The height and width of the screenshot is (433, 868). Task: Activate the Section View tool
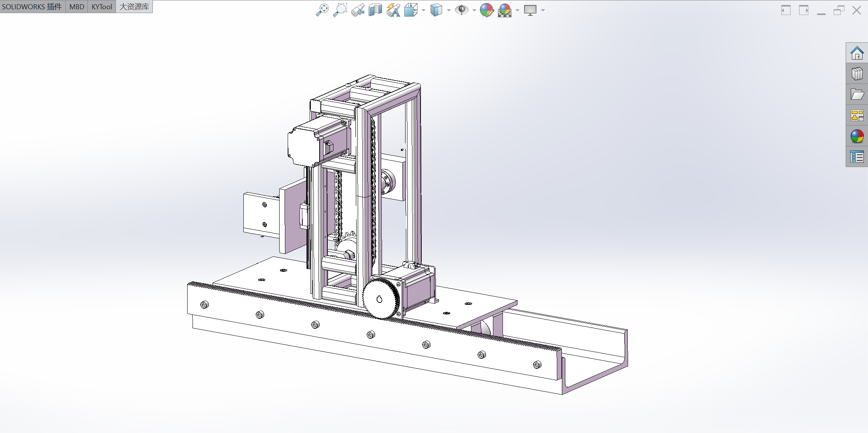click(x=375, y=10)
